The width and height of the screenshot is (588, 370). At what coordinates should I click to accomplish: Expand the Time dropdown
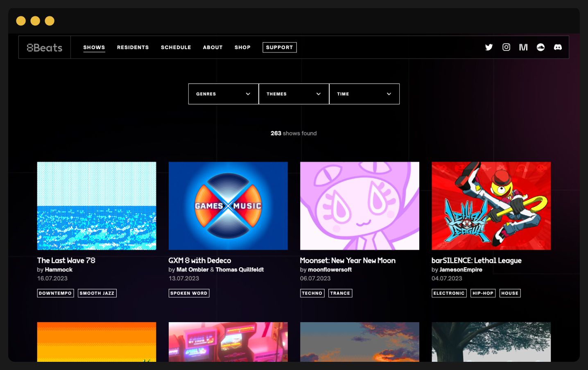click(x=364, y=94)
